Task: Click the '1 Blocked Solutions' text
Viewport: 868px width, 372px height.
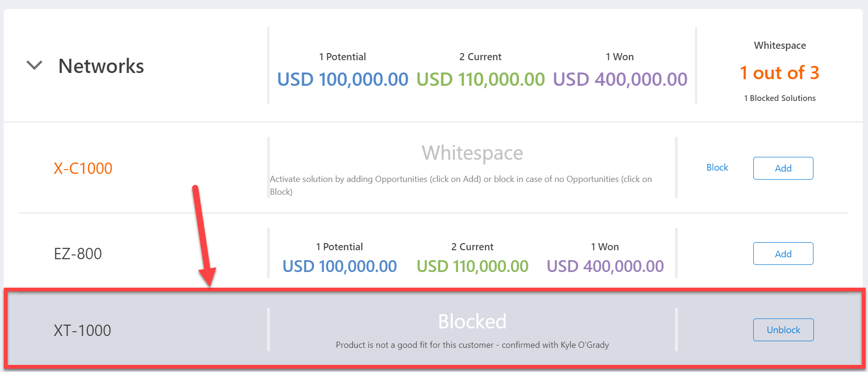Action: click(x=779, y=98)
